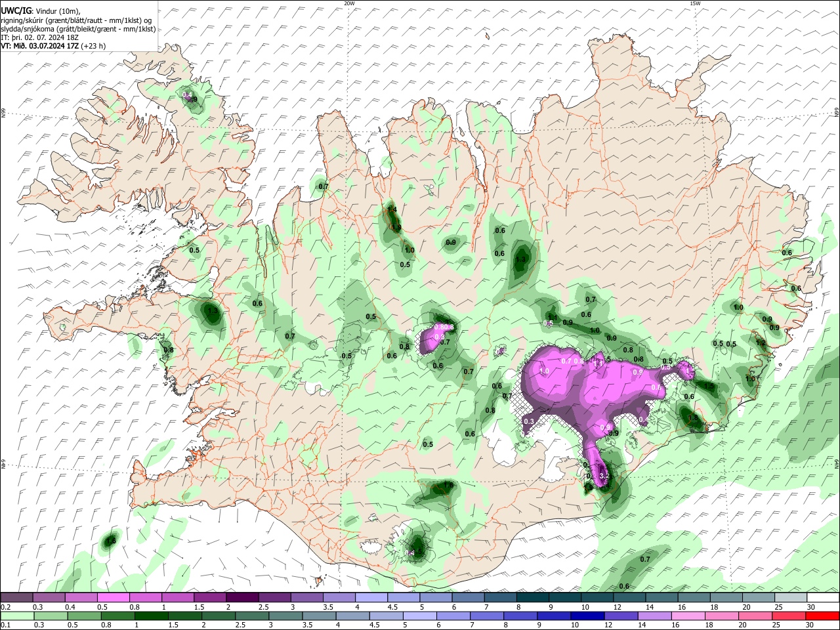Pick the slate blue snow swatch starting at 6
This screenshot has height=630, width=840.
[x=468, y=597]
